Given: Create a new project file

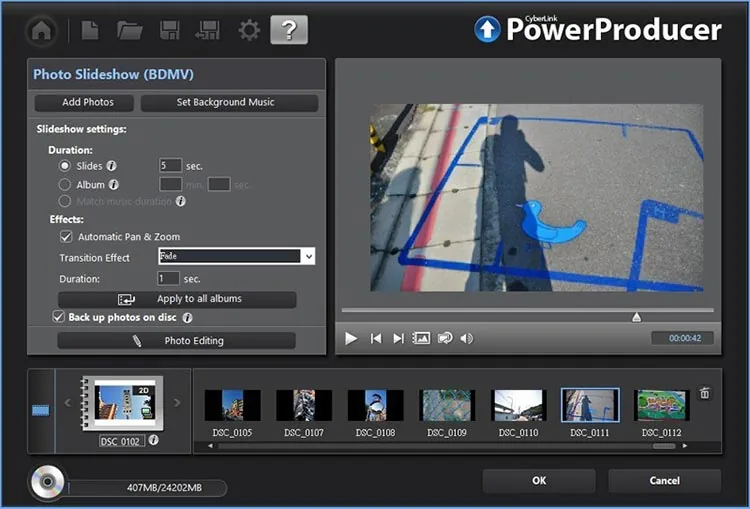Looking at the screenshot, I should point(90,31).
